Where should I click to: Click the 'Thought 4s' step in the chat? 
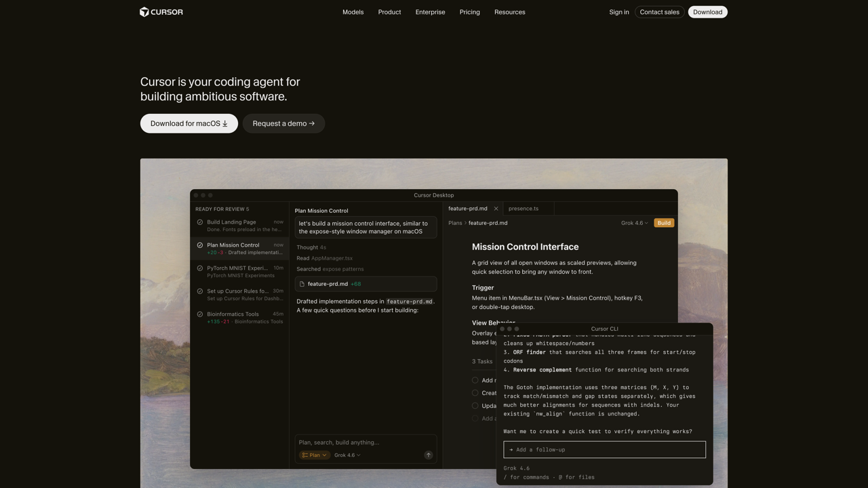click(x=311, y=247)
